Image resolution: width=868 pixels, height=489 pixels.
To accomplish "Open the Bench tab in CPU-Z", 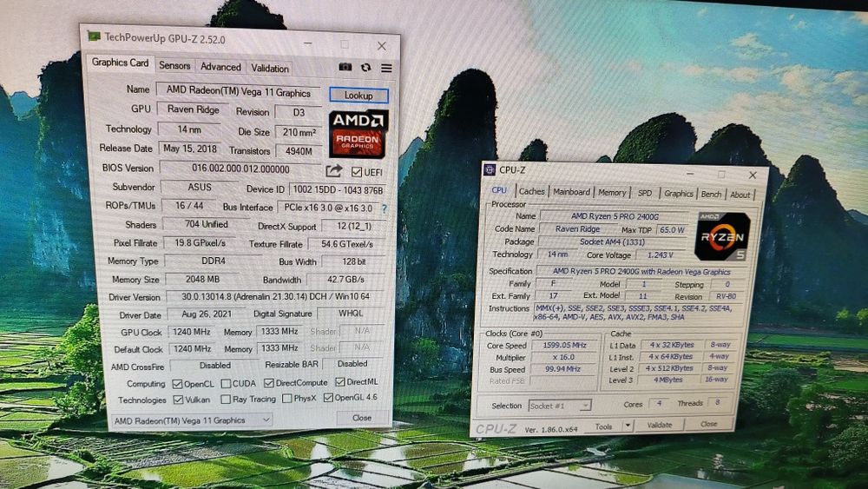I will coord(711,194).
